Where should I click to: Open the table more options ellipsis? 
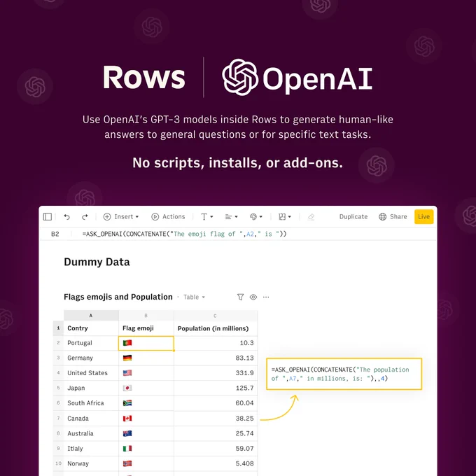point(266,297)
